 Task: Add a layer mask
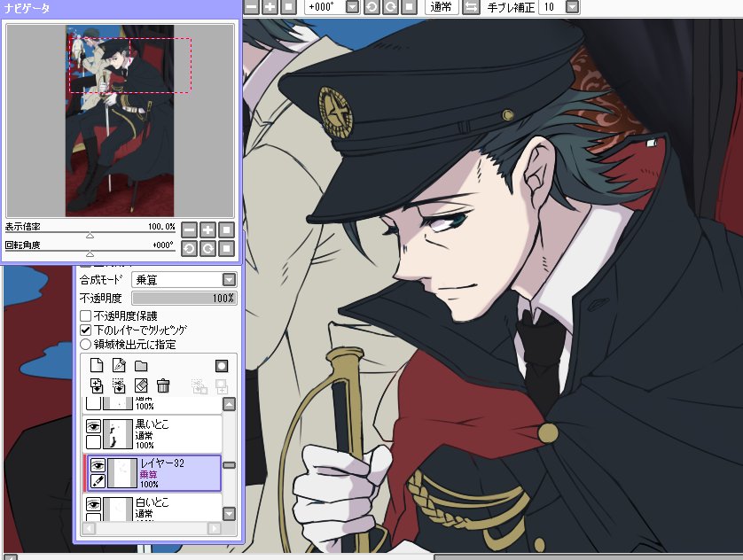222,366
